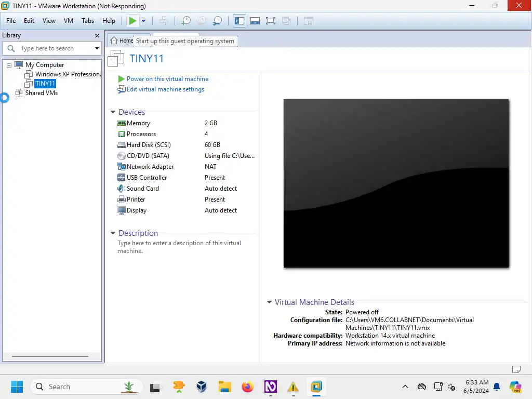Image resolution: width=532 pixels, height=399 pixels.
Task: Collapse the My Computer tree node
Action: [9, 65]
